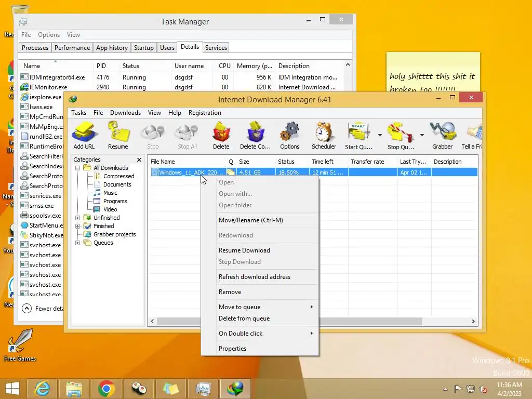Launch Google Chrome from the taskbar
The width and height of the screenshot is (532, 399).
(x=106, y=389)
